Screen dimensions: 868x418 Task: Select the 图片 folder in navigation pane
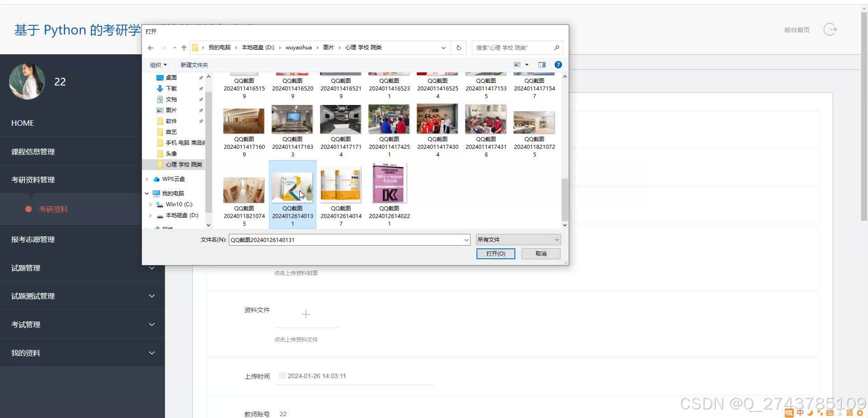pos(171,110)
